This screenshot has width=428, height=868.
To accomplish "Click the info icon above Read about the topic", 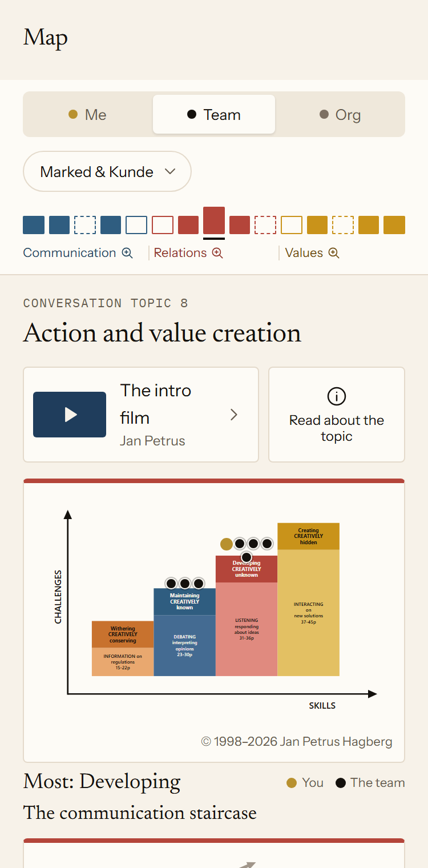I will coord(337,396).
